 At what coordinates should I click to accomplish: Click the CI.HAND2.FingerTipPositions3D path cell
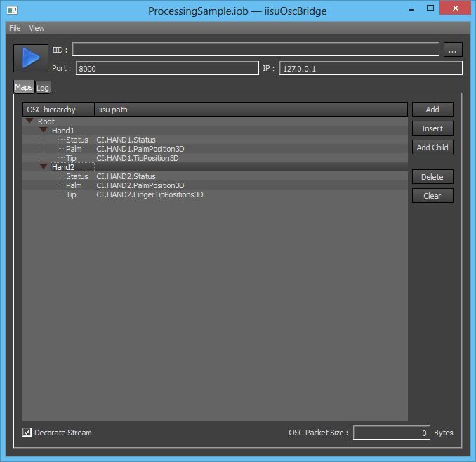pyautogui.click(x=150, y=194)
